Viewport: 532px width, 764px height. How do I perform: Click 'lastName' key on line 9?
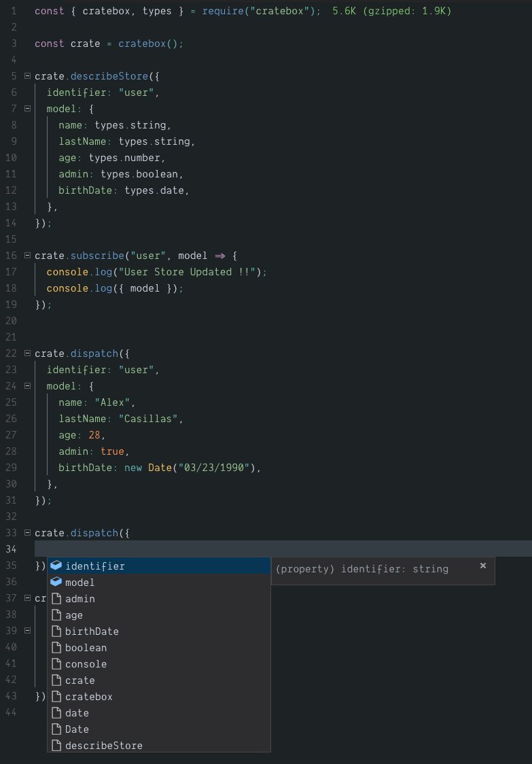tap(82, 141)
